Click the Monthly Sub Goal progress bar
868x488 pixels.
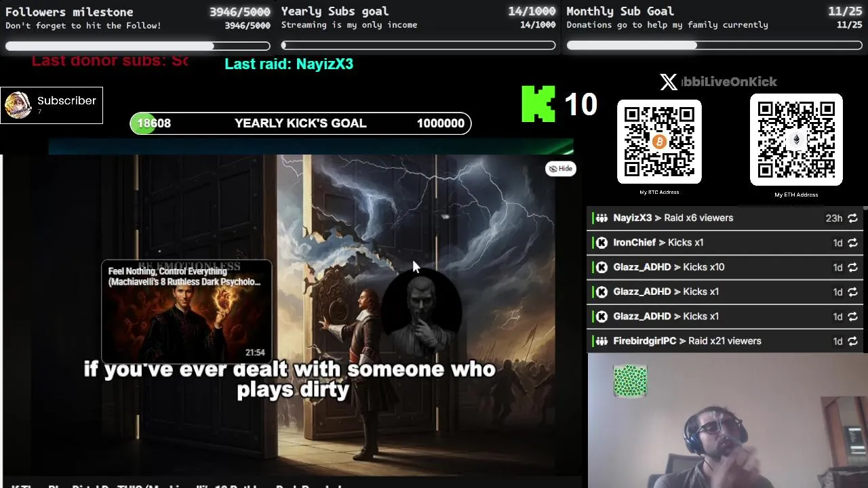714,45
